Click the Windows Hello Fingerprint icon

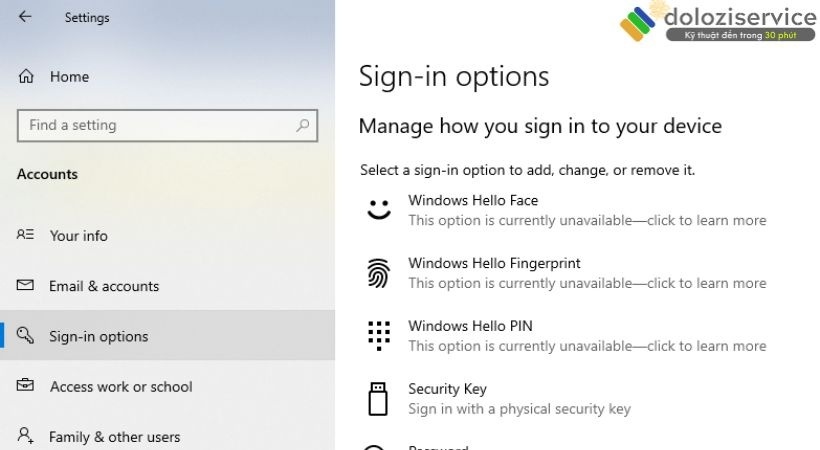click(x=379, y=273)
